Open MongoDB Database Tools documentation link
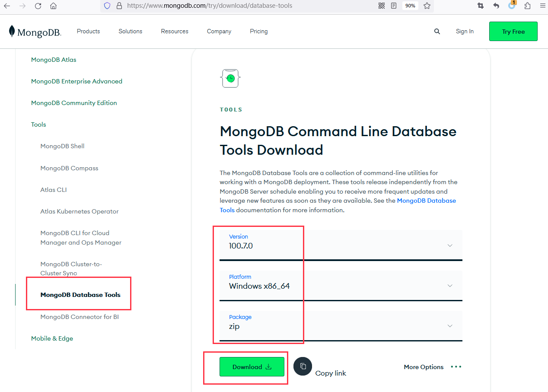Viewport: 548px width, 392px height. 426,201
